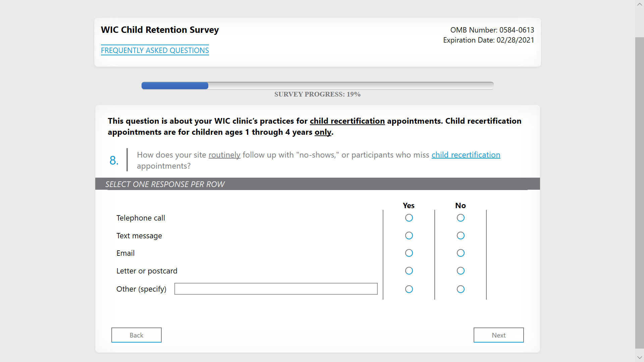Open Frequently Asked Questions link

point(155,50)
